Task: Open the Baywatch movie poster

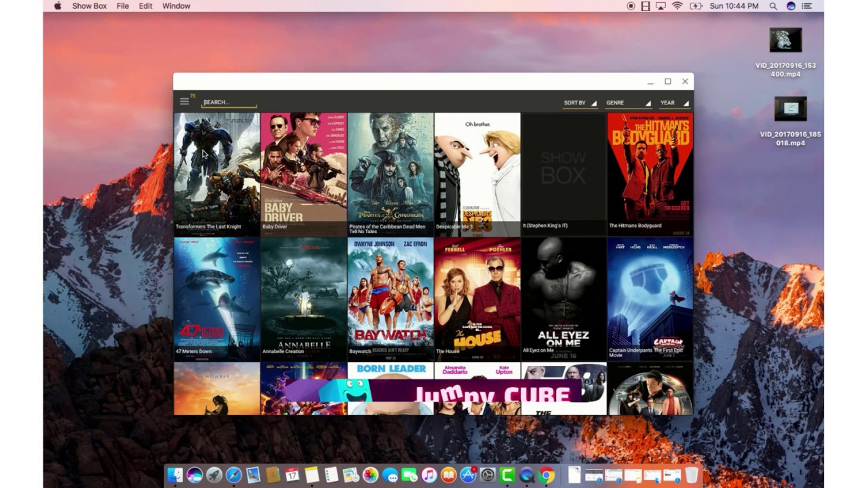Action: [391, 299]
